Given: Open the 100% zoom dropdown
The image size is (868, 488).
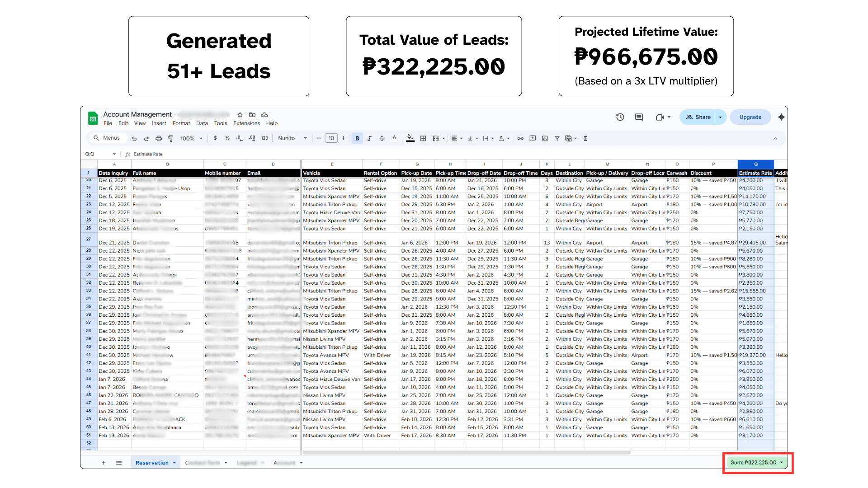Looking at the screenshot, I should [x=191, y=138].
